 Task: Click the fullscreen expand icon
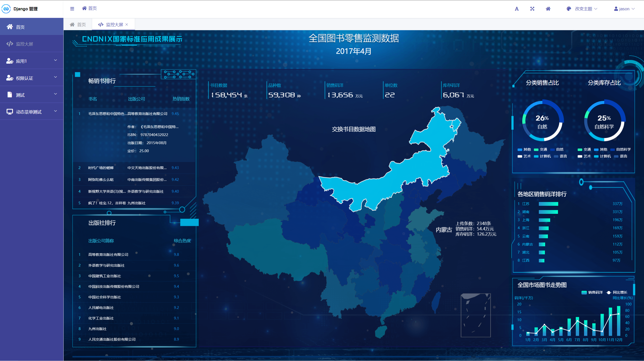(x=532, y=9)
